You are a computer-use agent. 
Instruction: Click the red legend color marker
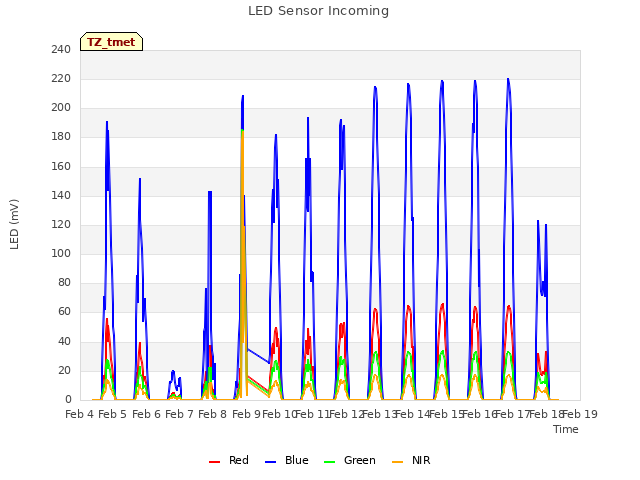pyautogui.click(x=214, y=462)
